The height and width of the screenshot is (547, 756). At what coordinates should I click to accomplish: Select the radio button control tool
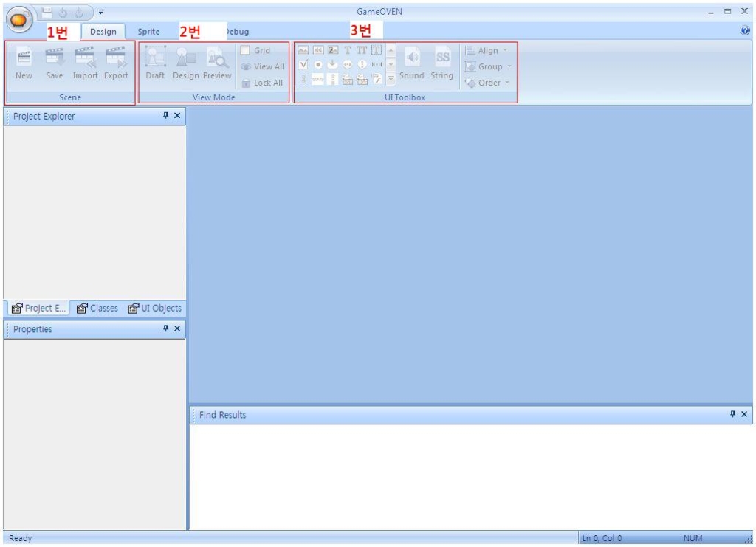[318, 64]
